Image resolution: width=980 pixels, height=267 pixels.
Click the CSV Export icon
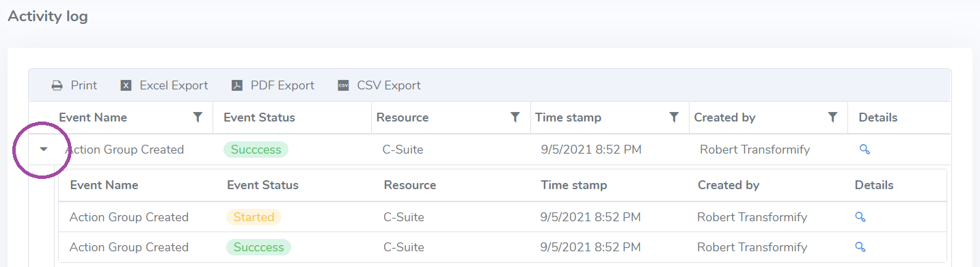pos(343,85)
